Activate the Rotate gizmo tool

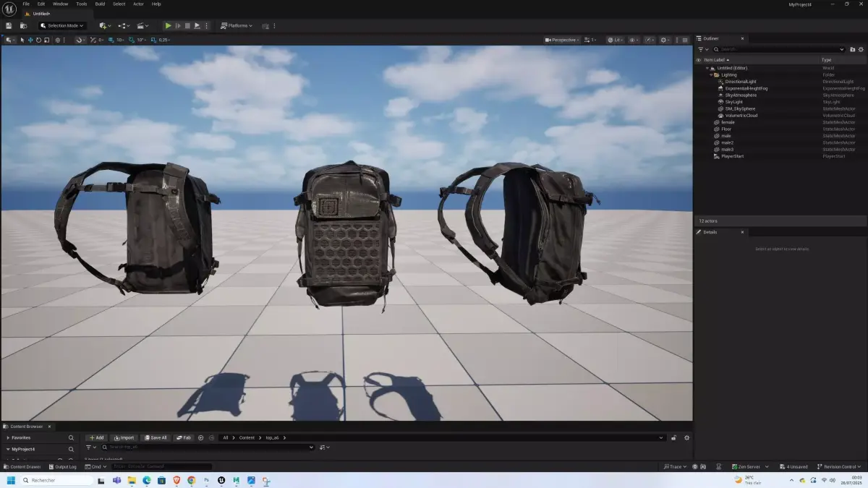(x=38, y=40)
